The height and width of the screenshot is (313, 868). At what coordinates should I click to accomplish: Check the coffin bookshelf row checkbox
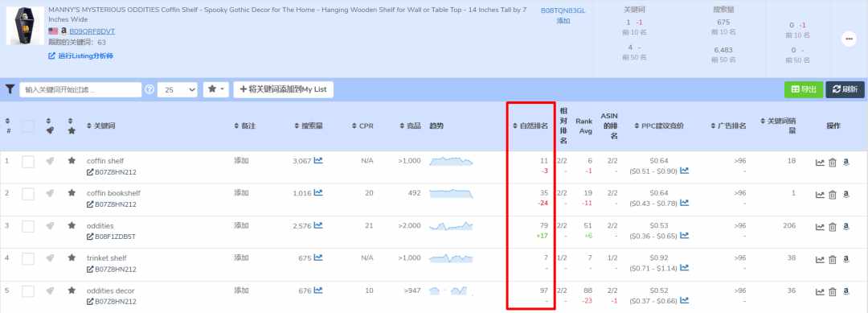[x=28, y=194]
